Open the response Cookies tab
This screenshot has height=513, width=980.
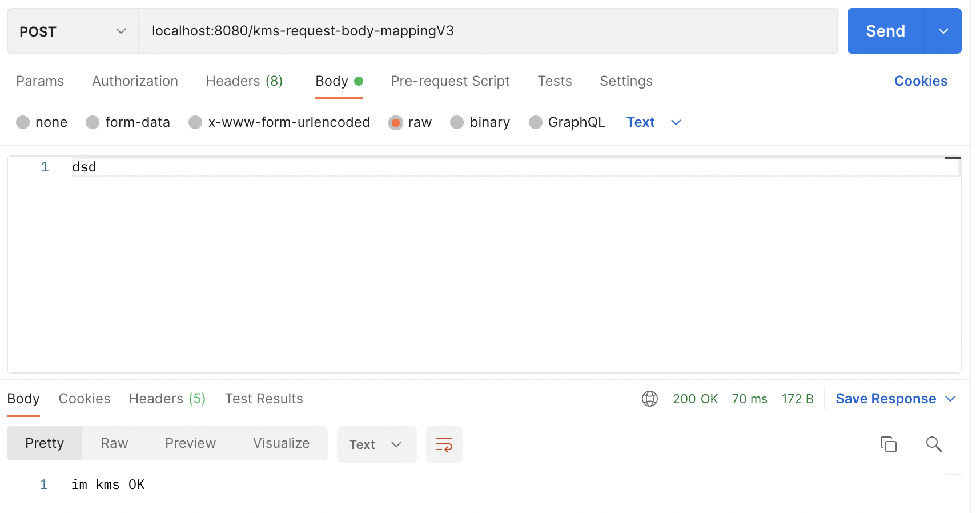(85, 399)
